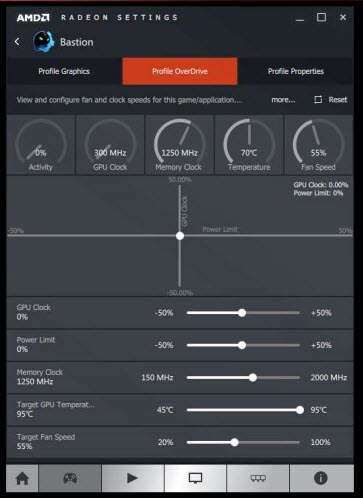Screen dimensions: 363x498
Task: Select the Profile OverDrive tab
Action: [x=180, y=71]
